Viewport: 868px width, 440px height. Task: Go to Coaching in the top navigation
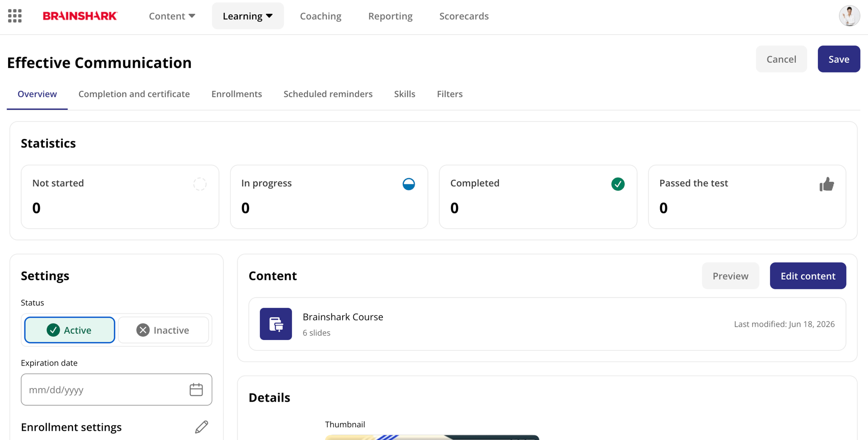coord(321,16)
